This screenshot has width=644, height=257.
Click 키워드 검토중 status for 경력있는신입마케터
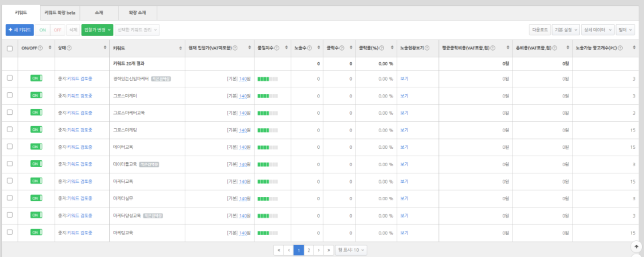(80, 78)
